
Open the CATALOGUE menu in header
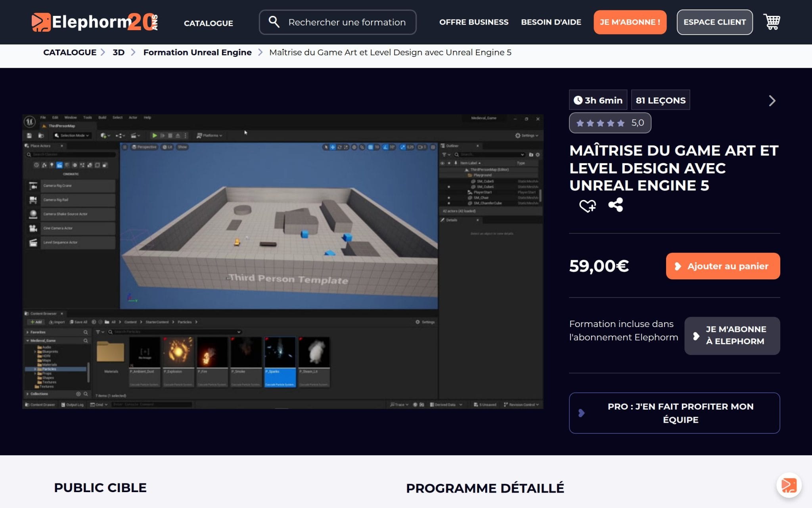209,23
